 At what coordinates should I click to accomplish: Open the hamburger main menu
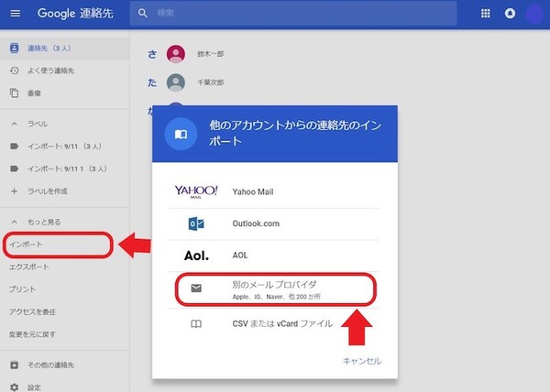(15, 14)
